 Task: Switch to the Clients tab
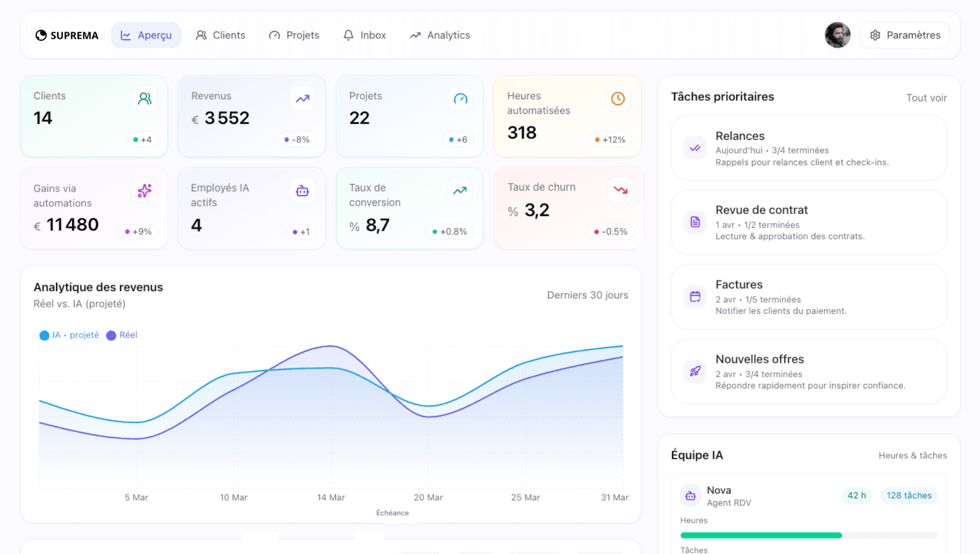[x=220, y=35]
